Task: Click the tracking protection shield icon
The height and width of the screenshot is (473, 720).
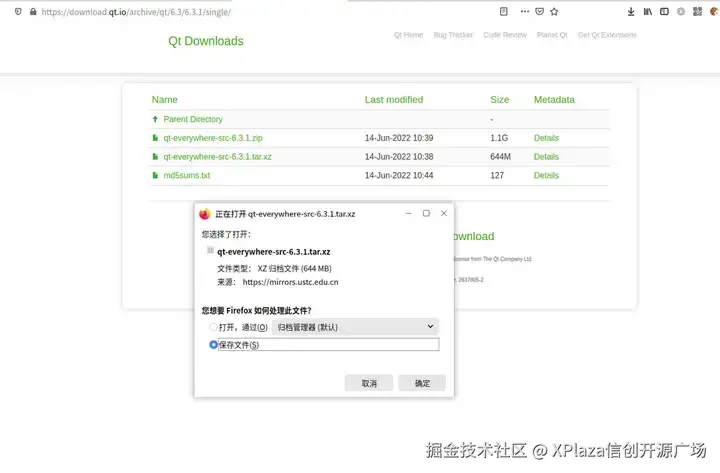Action: (18, 11)
